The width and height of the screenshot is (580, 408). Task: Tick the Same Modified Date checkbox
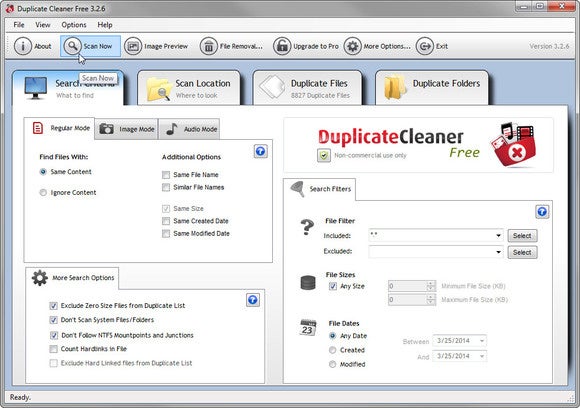tap(166, 233)
